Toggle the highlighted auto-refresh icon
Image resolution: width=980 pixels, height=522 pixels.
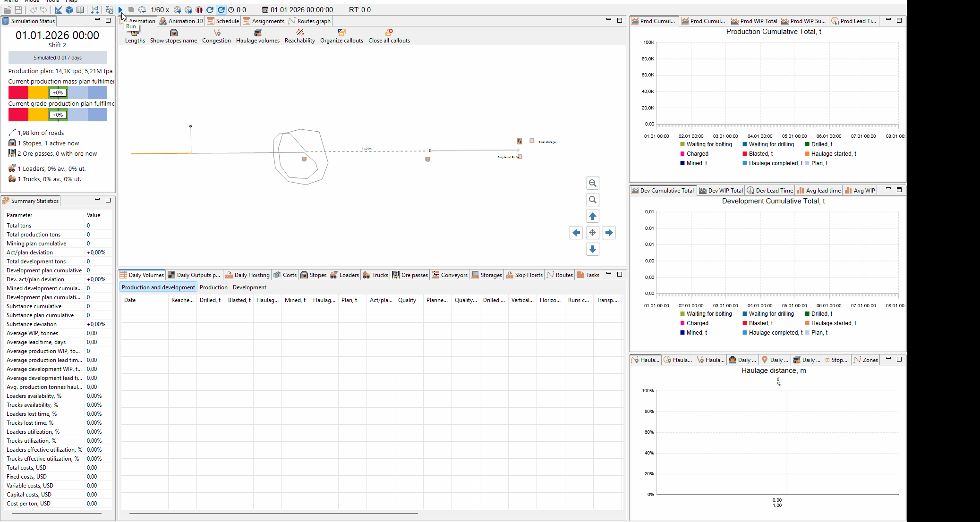221,9
